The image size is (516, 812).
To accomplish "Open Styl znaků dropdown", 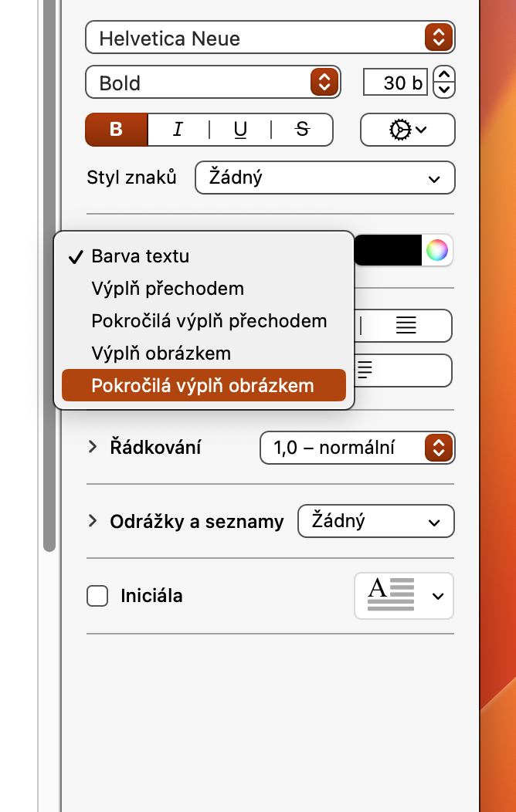I will point(324,178).
